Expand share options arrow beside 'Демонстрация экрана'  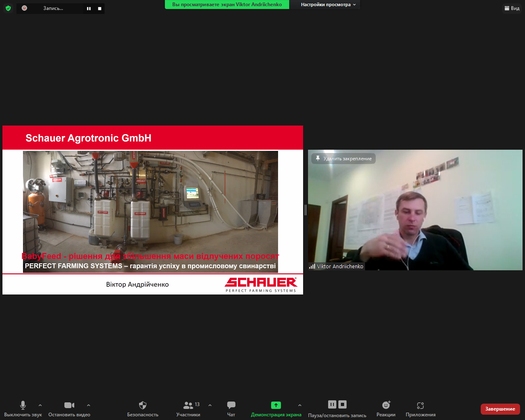coord(300,405)
